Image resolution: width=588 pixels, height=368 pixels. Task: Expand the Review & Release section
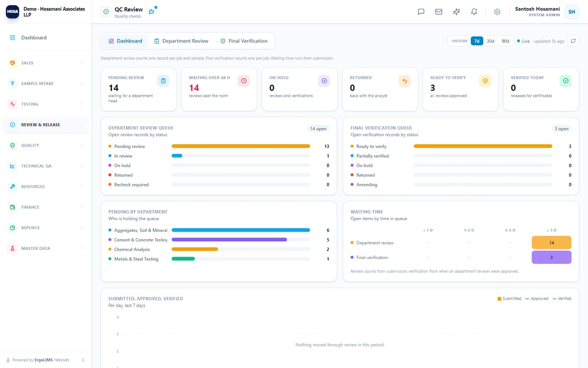tap(46, 124)
